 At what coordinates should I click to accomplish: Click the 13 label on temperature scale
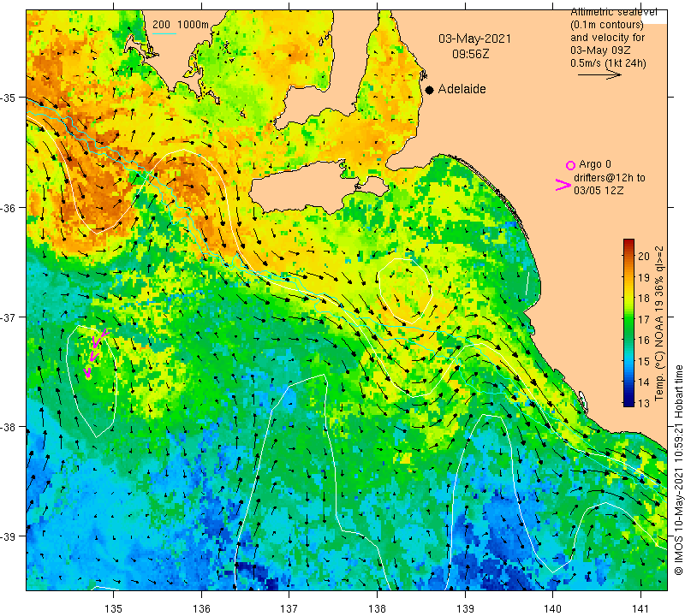pyautogui.click(x=644, y=403)
